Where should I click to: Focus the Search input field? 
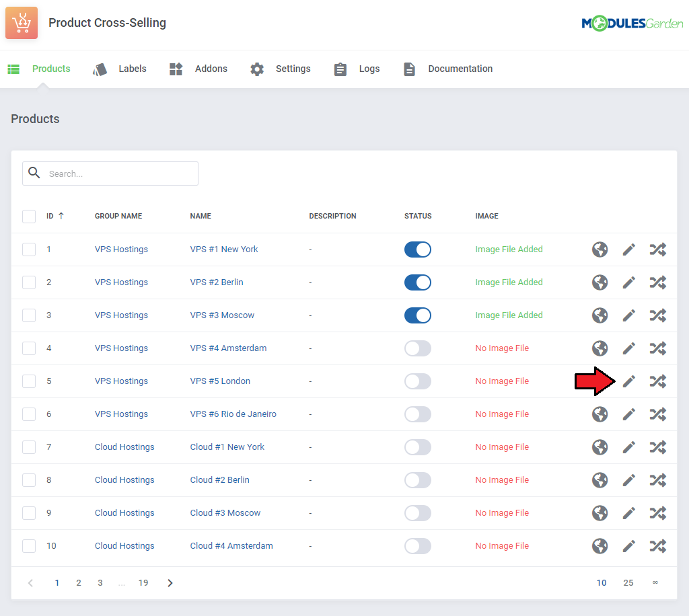(x=110, y=174)
